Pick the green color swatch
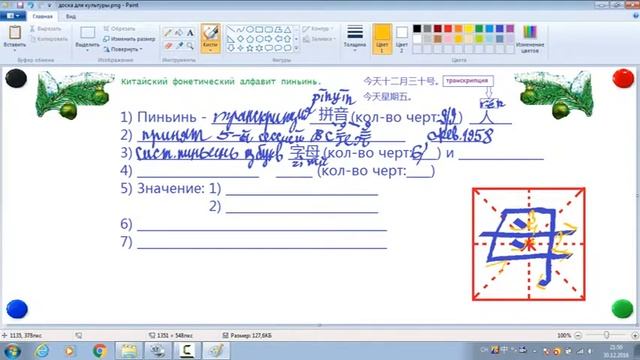The image size is (640, 360). pyautogui.click(x=479, y=29)
